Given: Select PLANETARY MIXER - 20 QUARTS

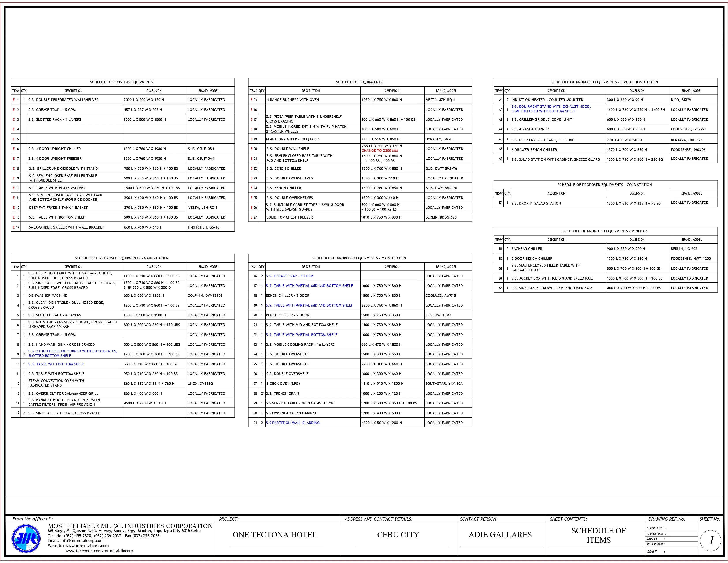Looking at the screenshot, I should pos(293,139).
